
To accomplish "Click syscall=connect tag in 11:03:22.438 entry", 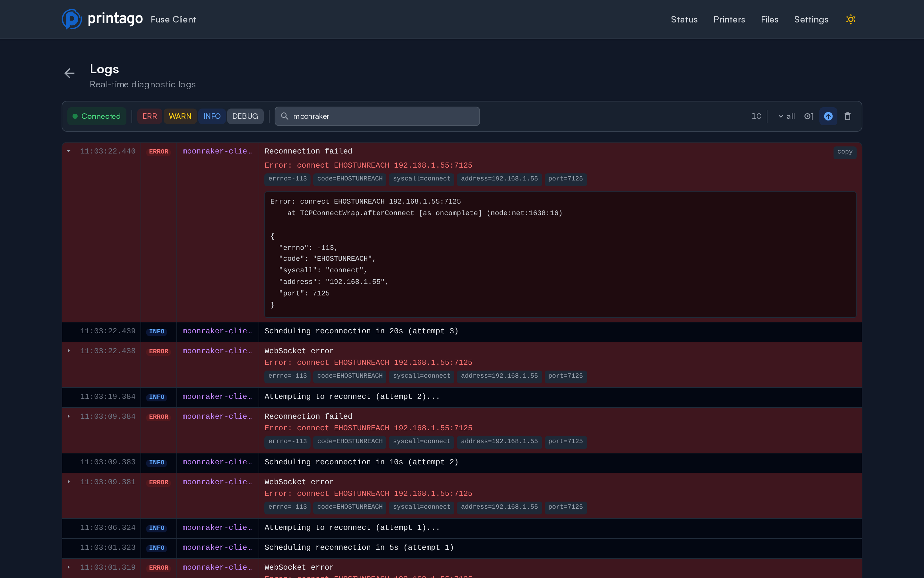I will coord(422,376).
